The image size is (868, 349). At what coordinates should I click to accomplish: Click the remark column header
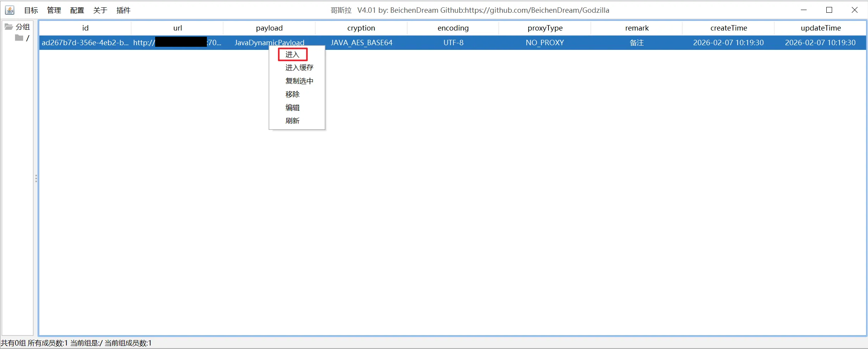[637, 28]
